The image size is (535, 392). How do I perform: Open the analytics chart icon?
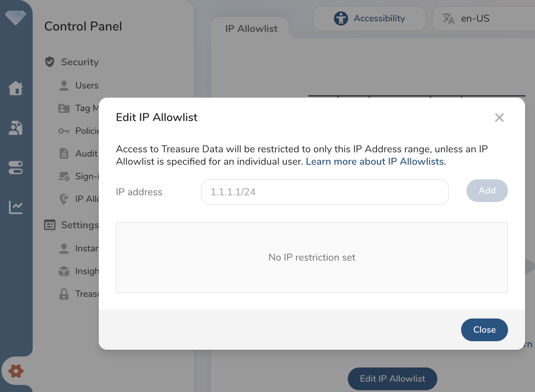point(16,207)
